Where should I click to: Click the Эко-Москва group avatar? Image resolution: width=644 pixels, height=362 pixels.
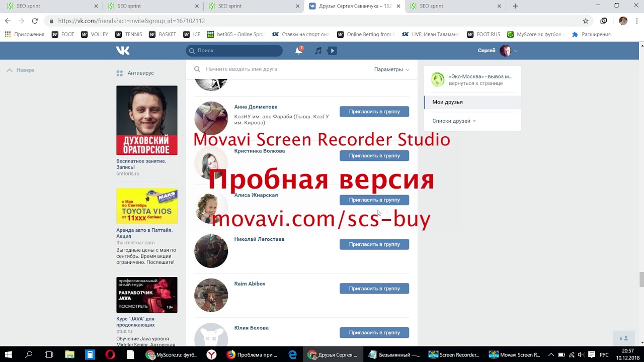coord(438,79)
